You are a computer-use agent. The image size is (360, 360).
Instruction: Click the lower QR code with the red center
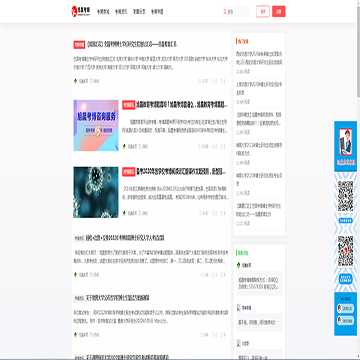pos(345,251)
